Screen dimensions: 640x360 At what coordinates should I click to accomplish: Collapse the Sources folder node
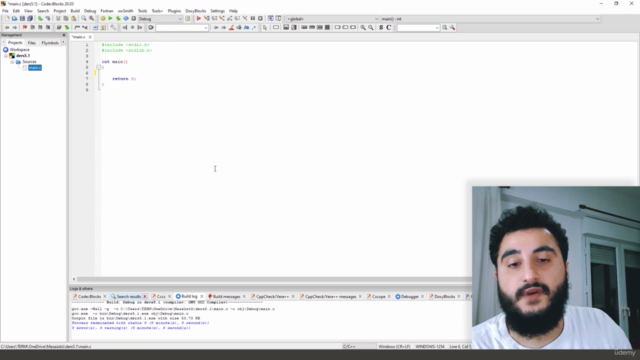point(12,62)
